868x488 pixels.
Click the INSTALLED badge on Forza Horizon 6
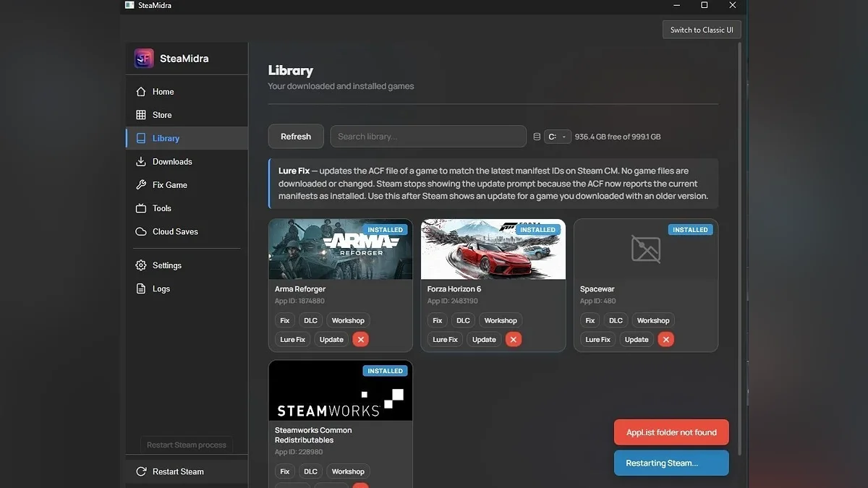(538, 230)
